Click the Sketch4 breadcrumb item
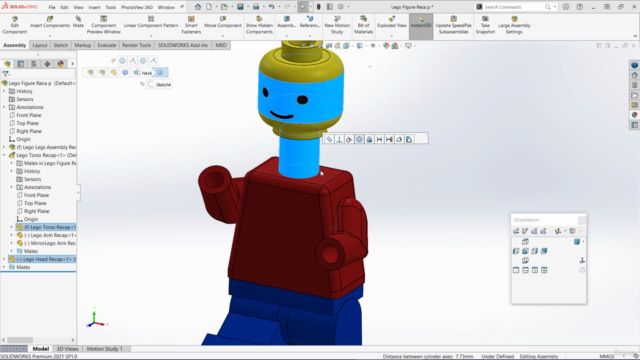The image size is (640, 360). [x=160, y=84]
